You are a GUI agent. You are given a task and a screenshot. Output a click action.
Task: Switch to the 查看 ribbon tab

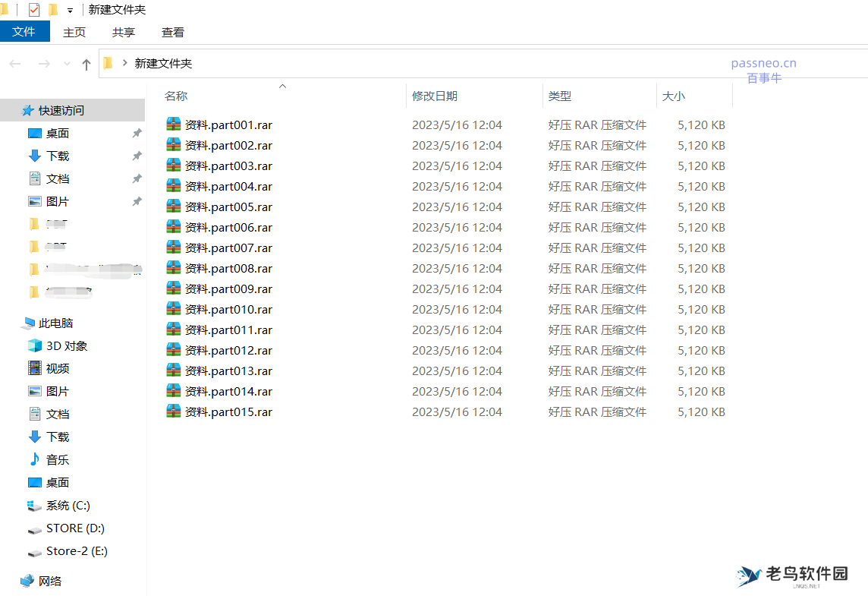pyautogui.click(x=173, y=32)
